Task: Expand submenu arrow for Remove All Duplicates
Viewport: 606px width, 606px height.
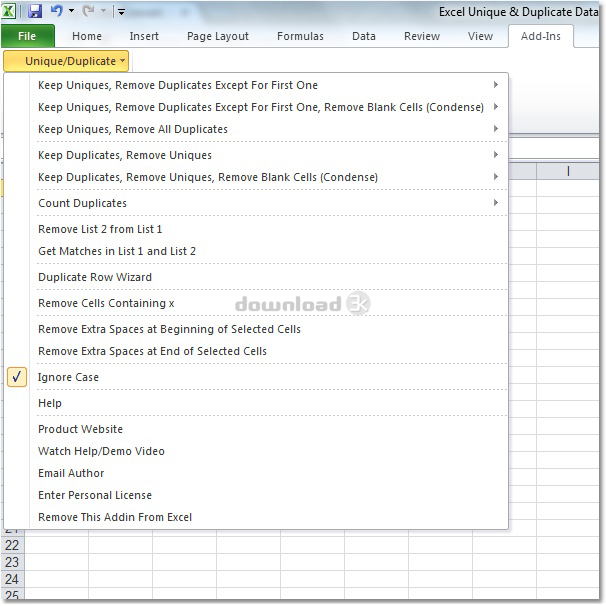Action: pos(496,129)
